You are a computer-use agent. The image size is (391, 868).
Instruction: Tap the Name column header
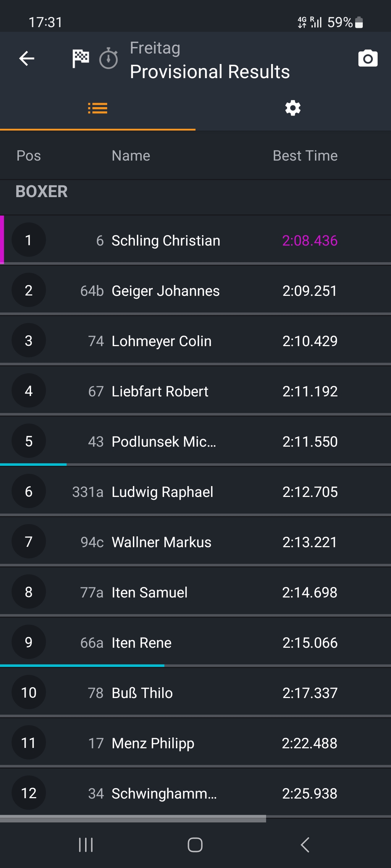pyautogui.click(x=131, y=156)
